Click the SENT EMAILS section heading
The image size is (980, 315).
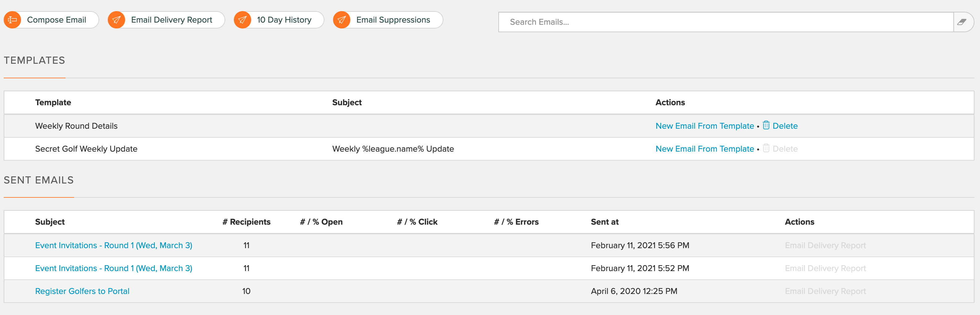(39, 180)
